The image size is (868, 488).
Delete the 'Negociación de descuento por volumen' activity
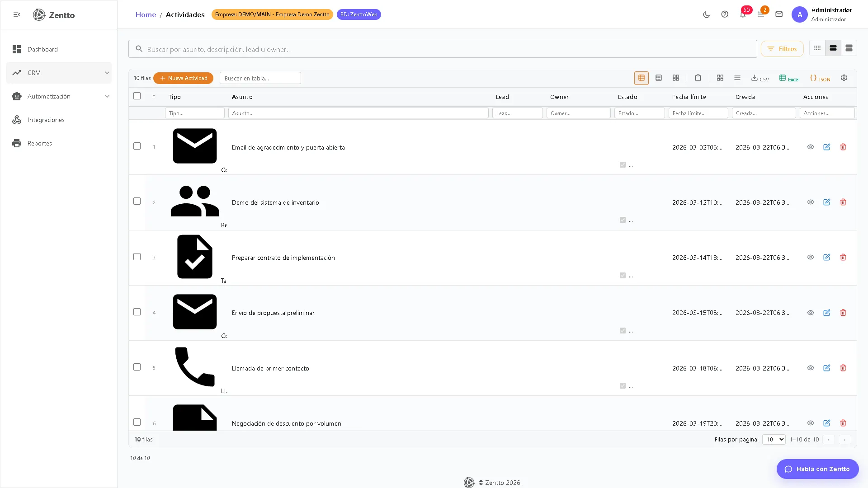843,423
